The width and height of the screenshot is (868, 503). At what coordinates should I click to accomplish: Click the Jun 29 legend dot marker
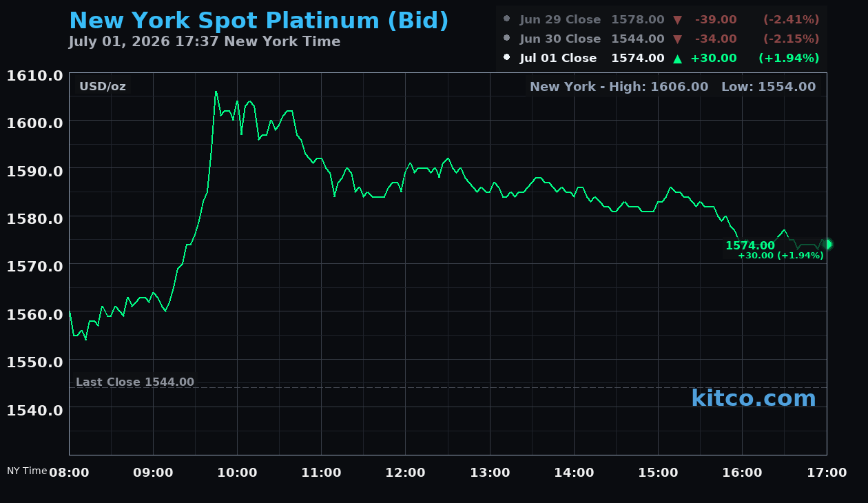click(507, 19)
